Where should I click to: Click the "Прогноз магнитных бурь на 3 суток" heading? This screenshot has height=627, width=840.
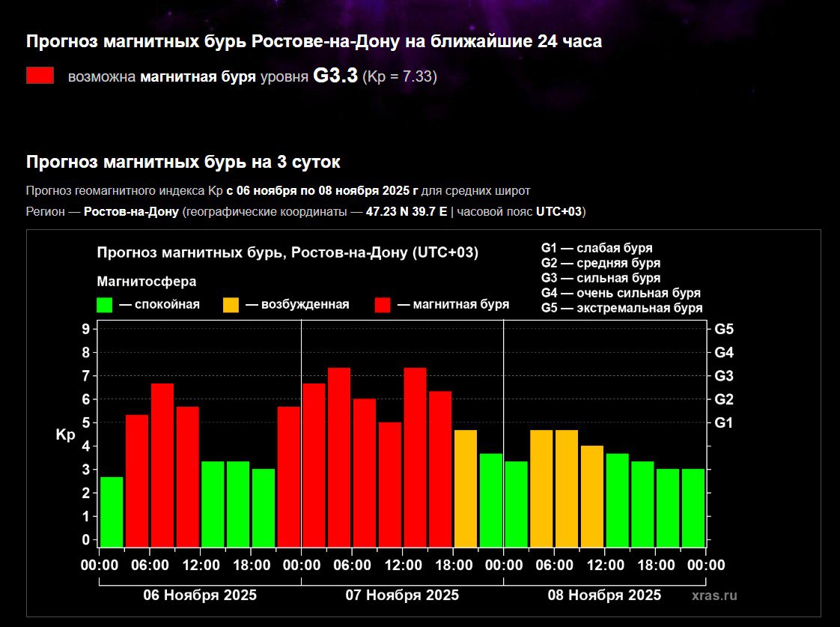point(183,163)
